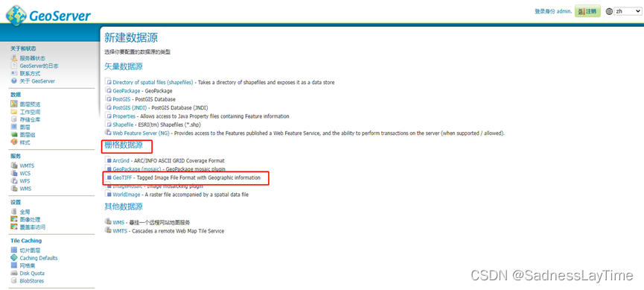Viewport: 644px width, 290px height.
Task: Choose the PostGIS data source link
Action: 122,100
